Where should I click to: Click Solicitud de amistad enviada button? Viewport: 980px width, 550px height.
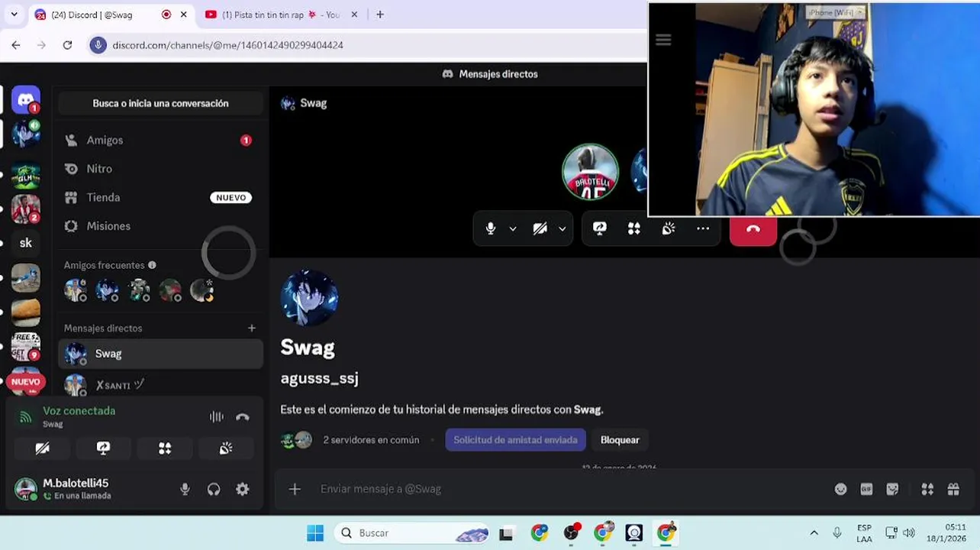tap(516, 440)
